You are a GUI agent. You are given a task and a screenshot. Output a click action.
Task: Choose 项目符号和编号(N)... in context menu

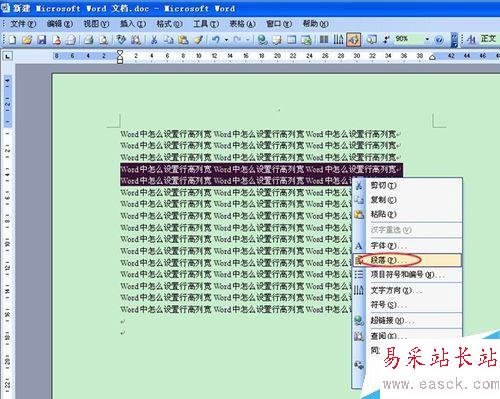[407, 275]
